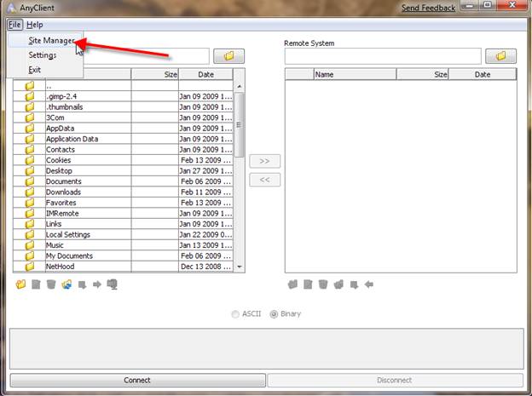Screen dimensions: 532x396
Task: Click the folder icon beside Favorites
Action: click(x=30, y=203)
